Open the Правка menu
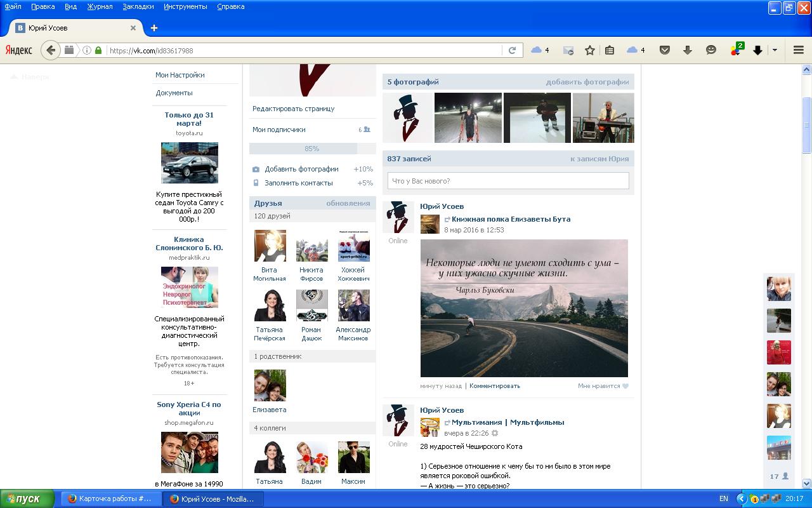 point(43,6)
